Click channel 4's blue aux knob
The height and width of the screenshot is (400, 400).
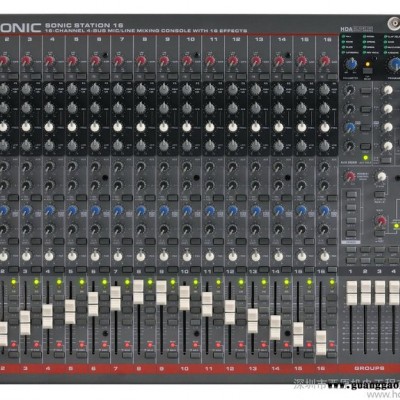(x=49, y=210)
